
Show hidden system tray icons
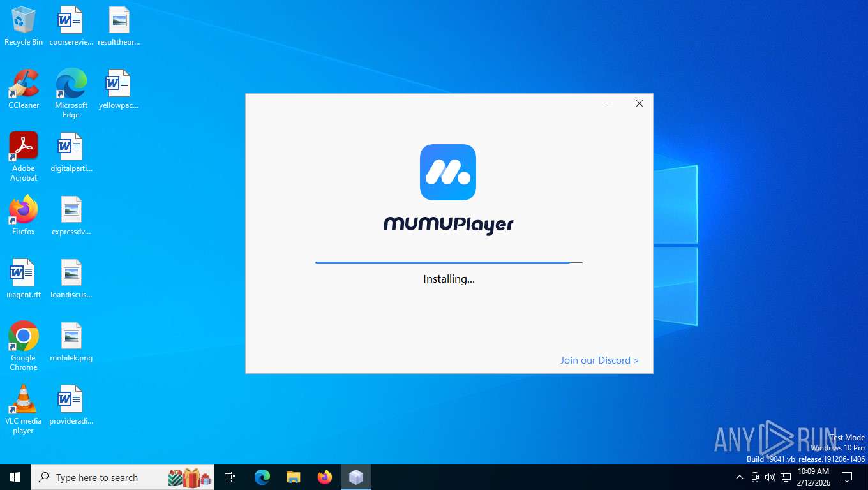coord(740,477)
